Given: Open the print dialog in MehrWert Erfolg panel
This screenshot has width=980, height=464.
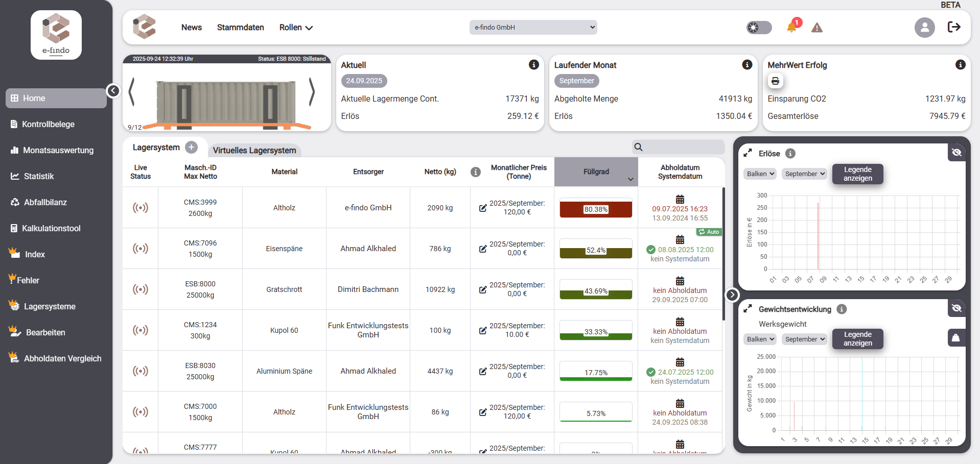Looking at the screenshot, I should (775, 81).
